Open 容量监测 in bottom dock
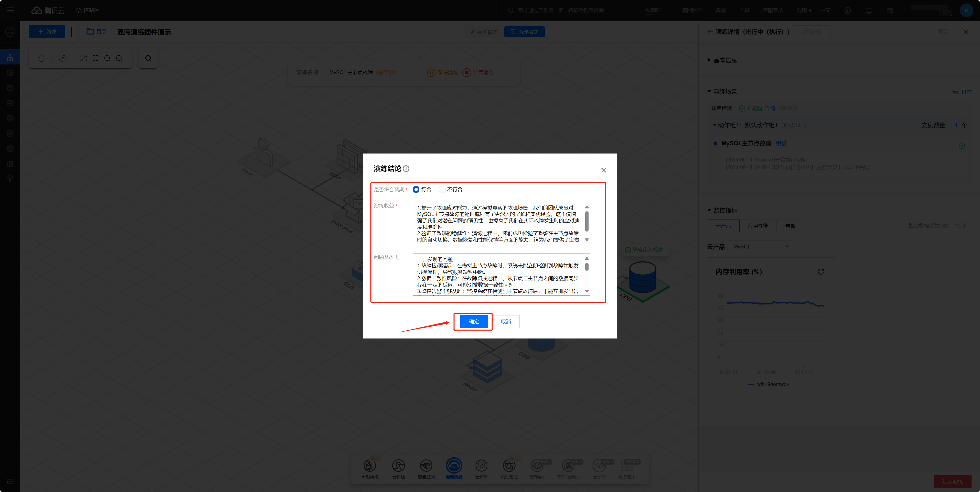 point(426,468)
